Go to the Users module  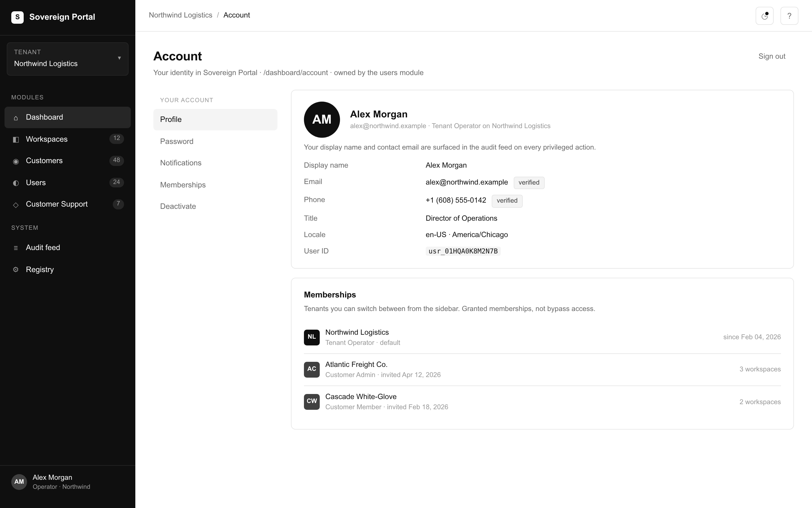point(67,182)
